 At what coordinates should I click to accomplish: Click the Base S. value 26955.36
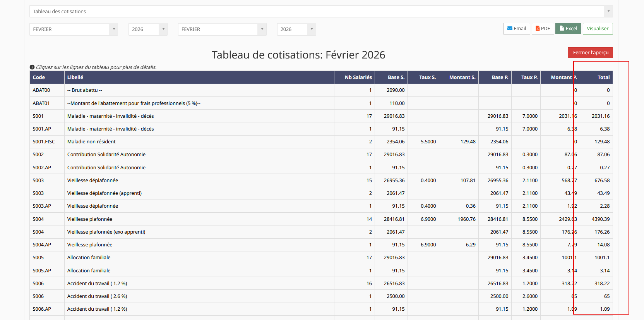coord(391,181)
